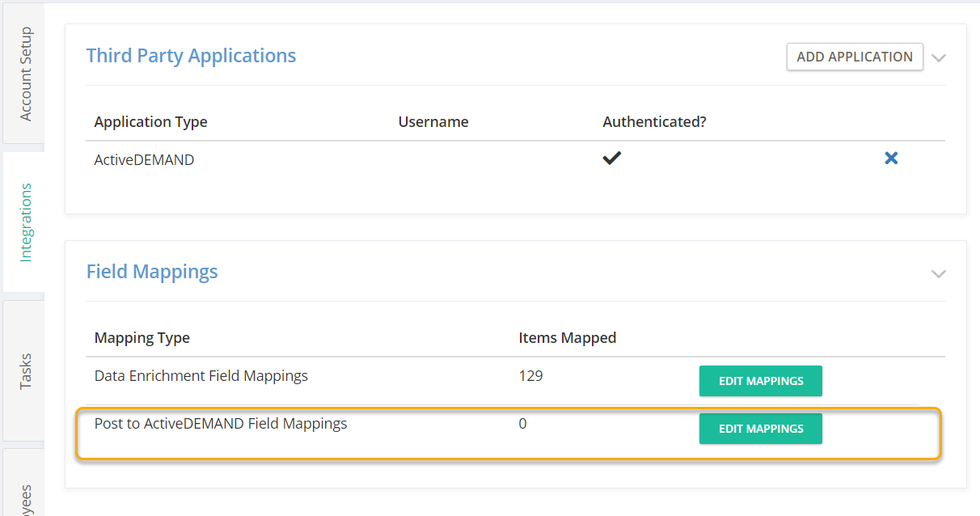The image size is (980, 516).
Task: Remove the ActiveDEMAND application with the X icon
Action: click(891, 159)
